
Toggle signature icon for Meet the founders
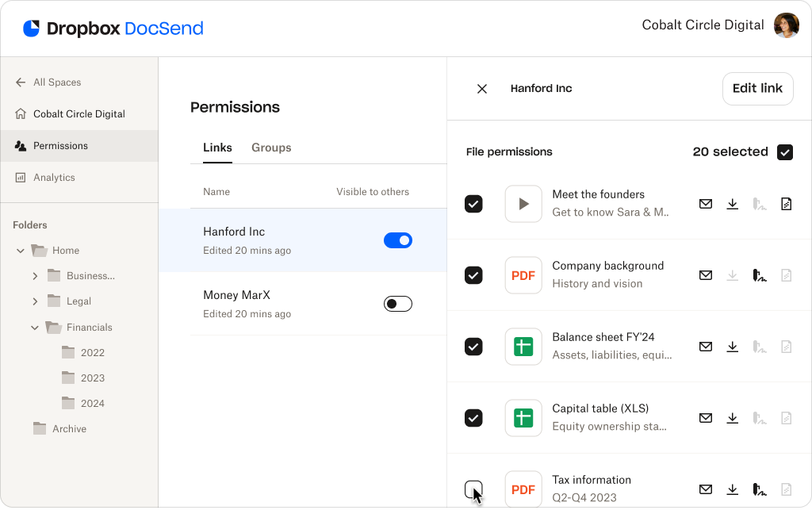pyautogui.click(x=759, y=204)
